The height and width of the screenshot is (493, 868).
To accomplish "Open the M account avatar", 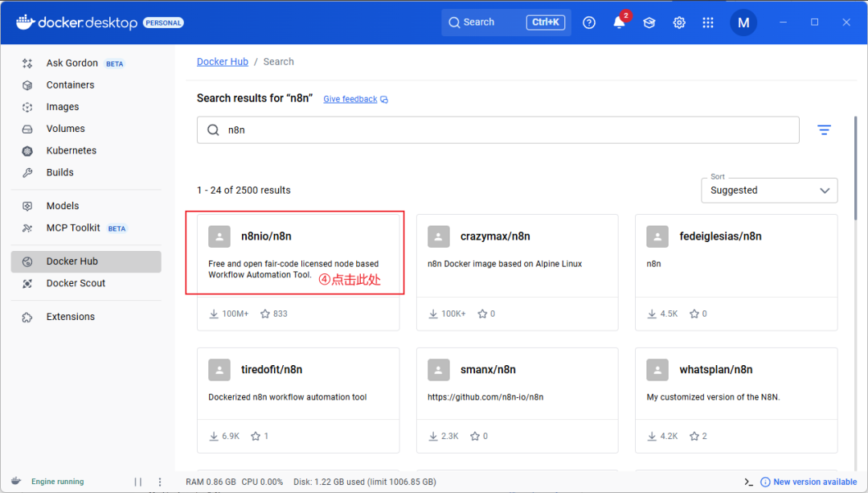I will point(743,23).
